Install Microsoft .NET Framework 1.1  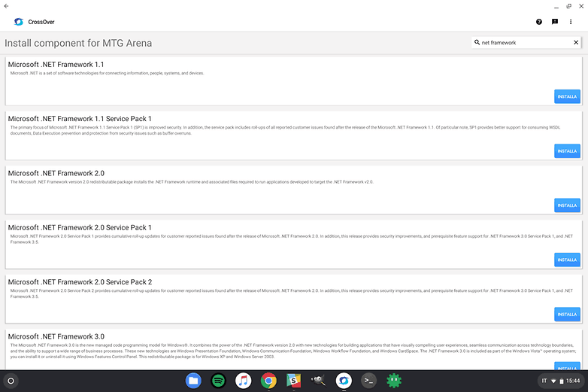567,96
